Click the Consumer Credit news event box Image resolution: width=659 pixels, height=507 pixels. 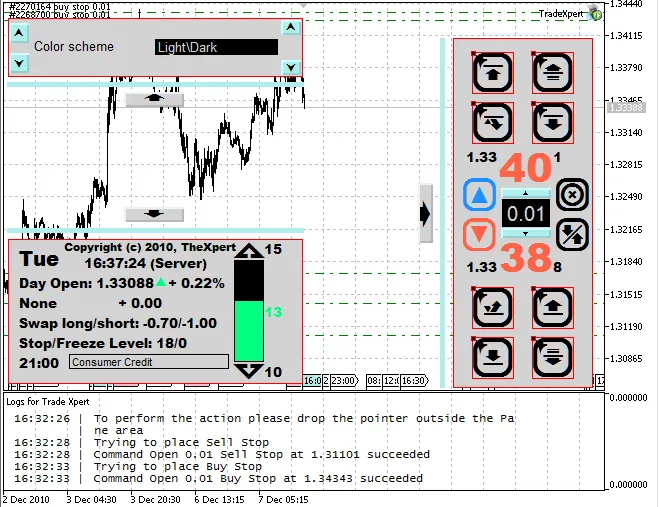pyautogui.click(x=149, y=362)
